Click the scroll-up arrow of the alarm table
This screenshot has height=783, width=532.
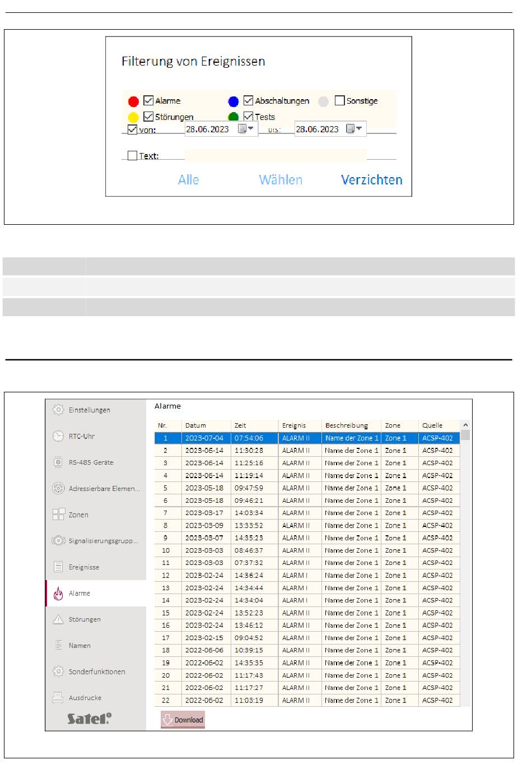tap(465, 425)
